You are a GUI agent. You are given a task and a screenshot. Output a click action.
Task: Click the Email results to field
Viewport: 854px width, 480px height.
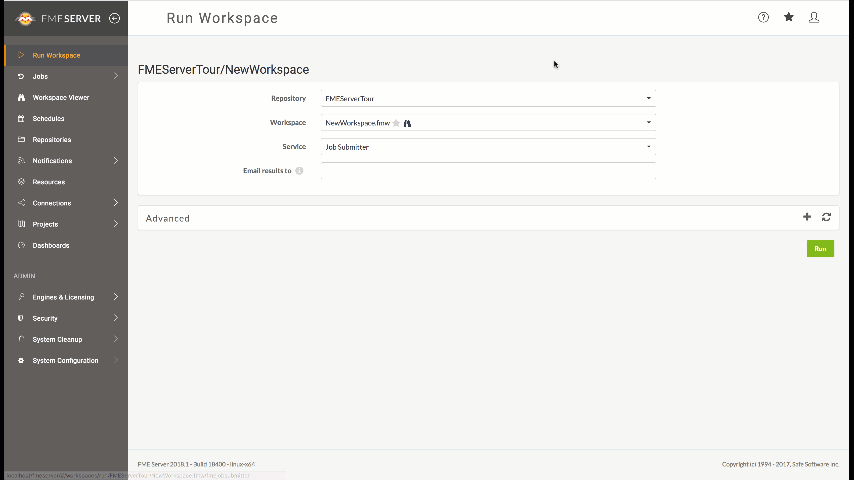point(488,171)
